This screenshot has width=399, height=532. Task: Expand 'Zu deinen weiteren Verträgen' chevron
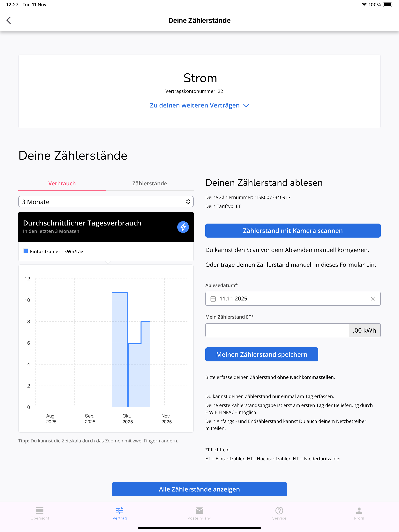click(246, 106)
